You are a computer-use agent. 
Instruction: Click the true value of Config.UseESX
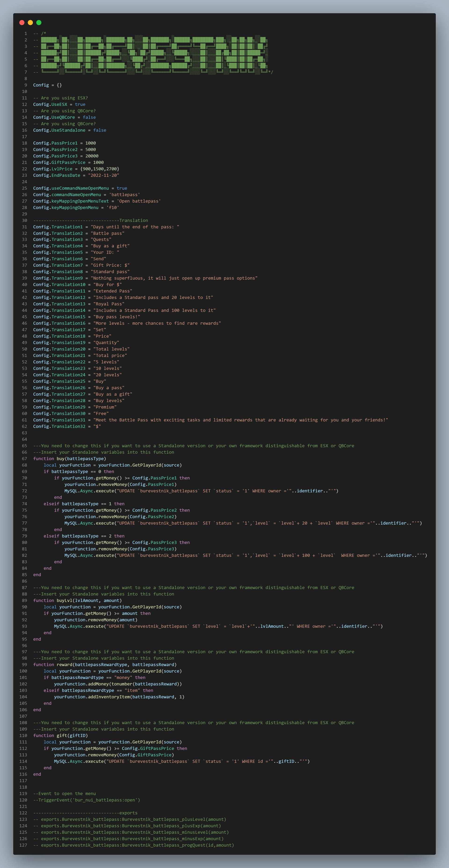pyautogui.click(x=80, y=104)
